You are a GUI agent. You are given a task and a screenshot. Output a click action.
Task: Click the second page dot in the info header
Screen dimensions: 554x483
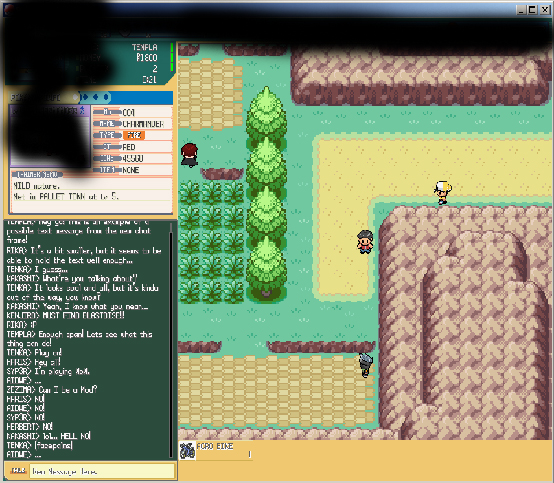(95, 97)
